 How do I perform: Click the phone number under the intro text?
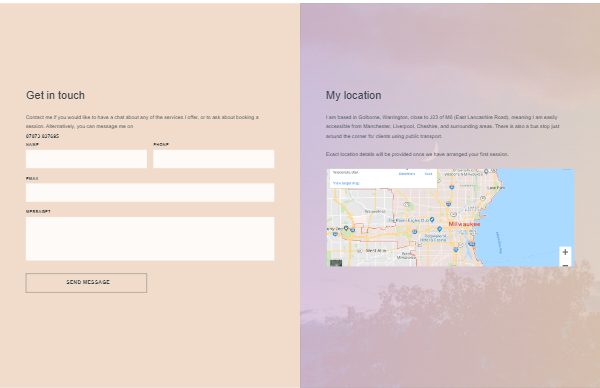(42, 136)
